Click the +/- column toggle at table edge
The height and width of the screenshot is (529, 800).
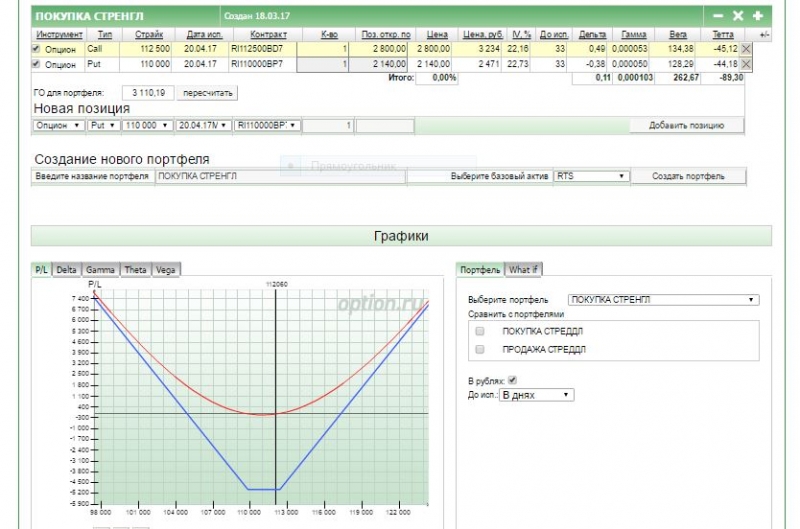(764, 34)
